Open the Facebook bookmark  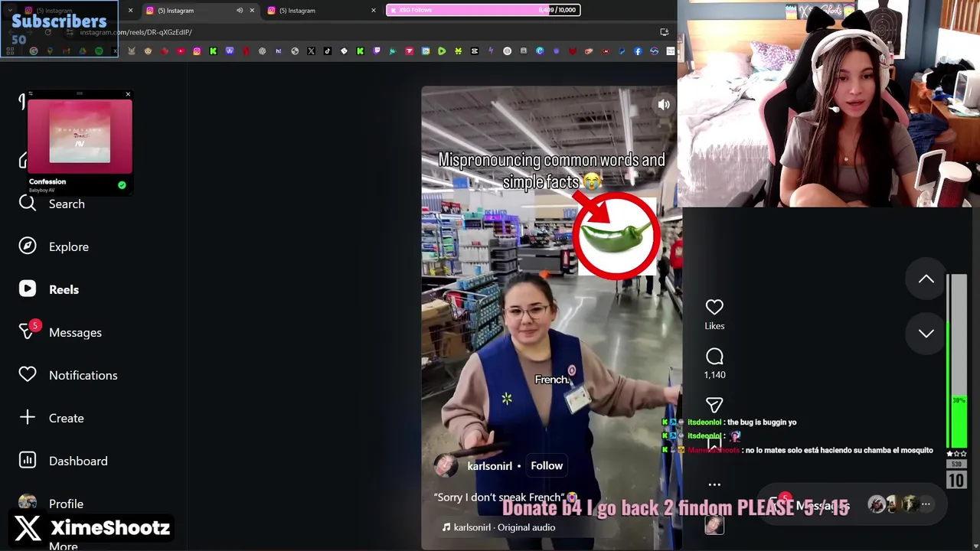tap(638, 51)
